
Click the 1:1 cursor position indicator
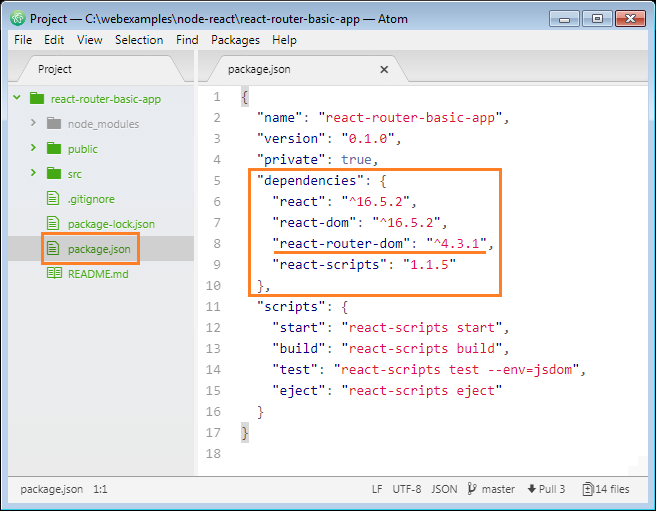tap(100, 489)
